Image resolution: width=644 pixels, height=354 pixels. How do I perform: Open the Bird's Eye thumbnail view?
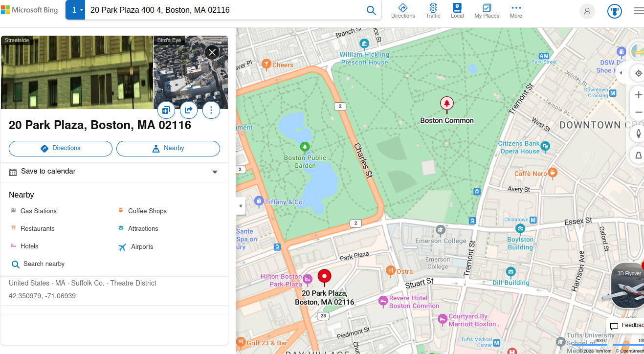pos(191,72)
